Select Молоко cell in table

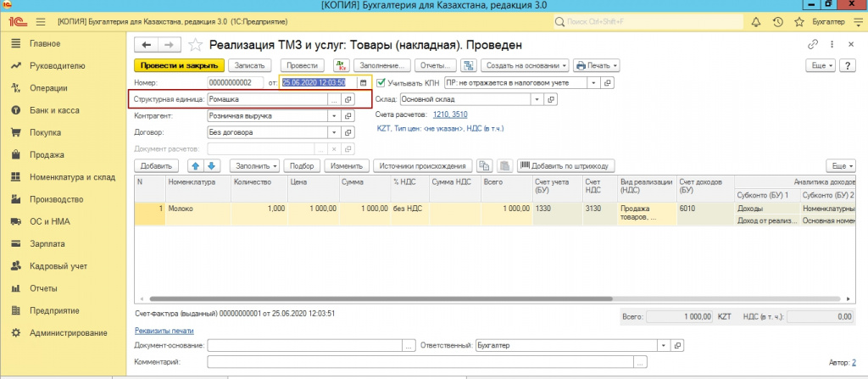198,214
